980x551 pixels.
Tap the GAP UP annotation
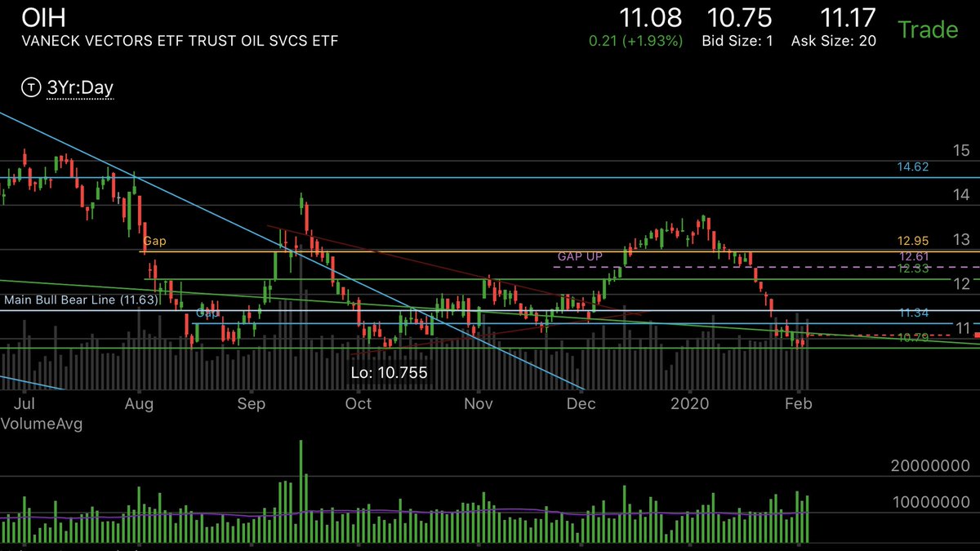pos(580,256)
